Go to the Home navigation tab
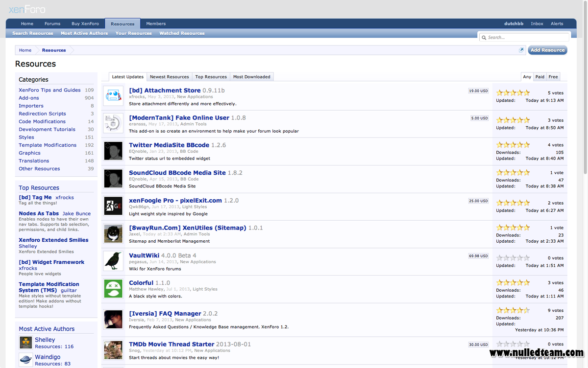Viewport: 588px width, 368px height. (x=27, y=23)
